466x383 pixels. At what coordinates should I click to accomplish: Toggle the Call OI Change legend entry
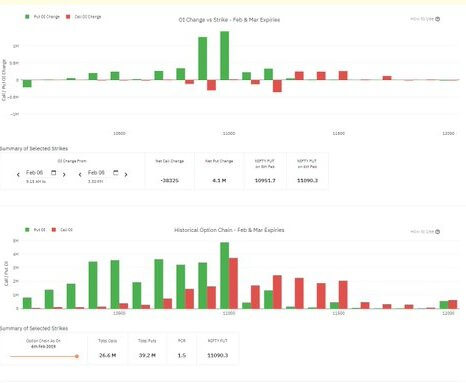[x=84, y=17]
